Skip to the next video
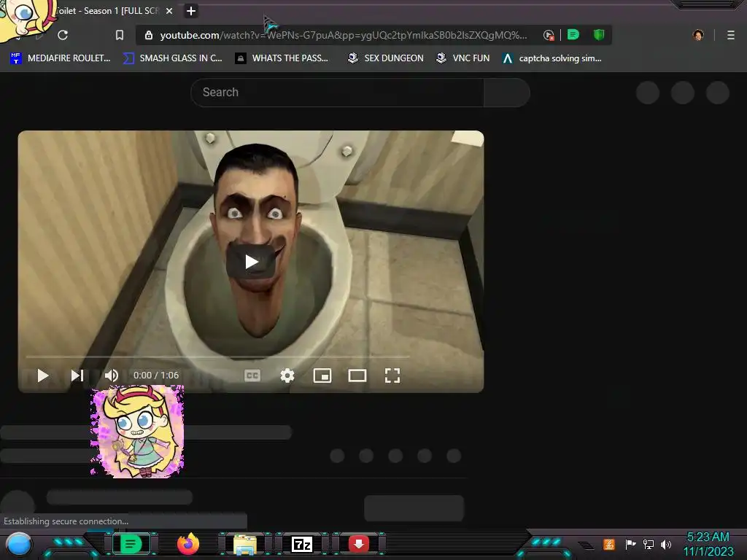Image resolution: width=747 pixels, height=560 pixels. pyautogui.click(x=77, y=376)
